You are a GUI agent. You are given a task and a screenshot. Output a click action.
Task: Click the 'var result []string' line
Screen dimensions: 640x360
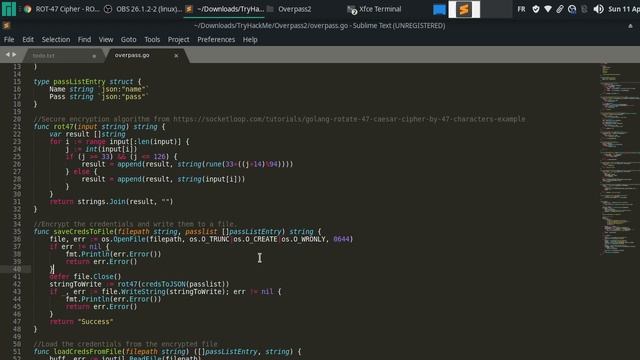point(87,134)
